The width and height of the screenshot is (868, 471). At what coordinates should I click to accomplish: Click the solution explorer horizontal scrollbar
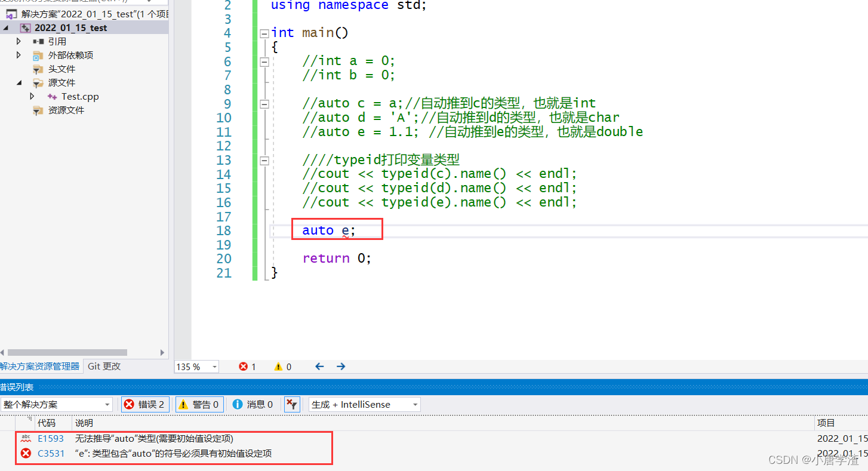[x=67, y=352]
